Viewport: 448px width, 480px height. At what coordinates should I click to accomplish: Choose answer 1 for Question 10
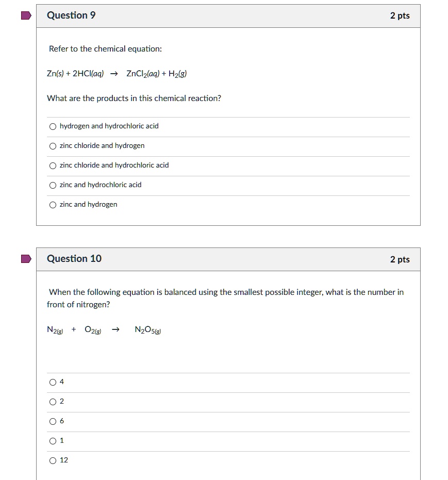[x=53, y=440]
